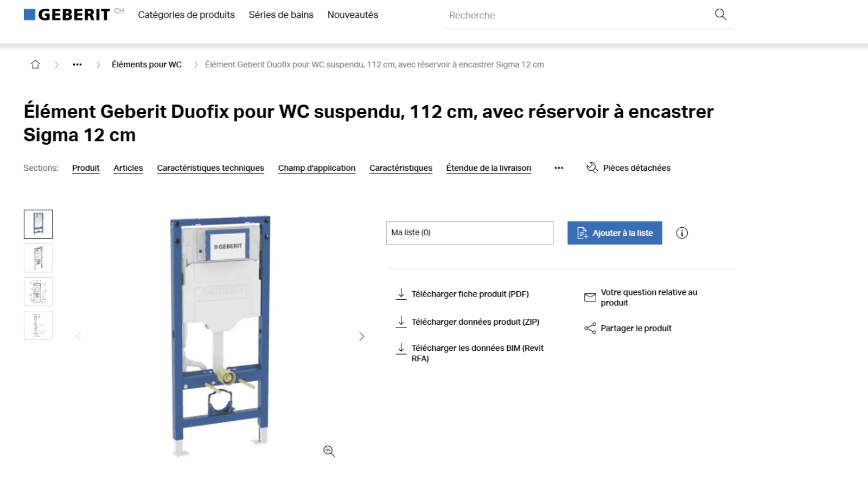The width and height of the screenshot is (868, 488).
Task: Expand the ellipsis in the Sections row
Action: tap(558, 168)
